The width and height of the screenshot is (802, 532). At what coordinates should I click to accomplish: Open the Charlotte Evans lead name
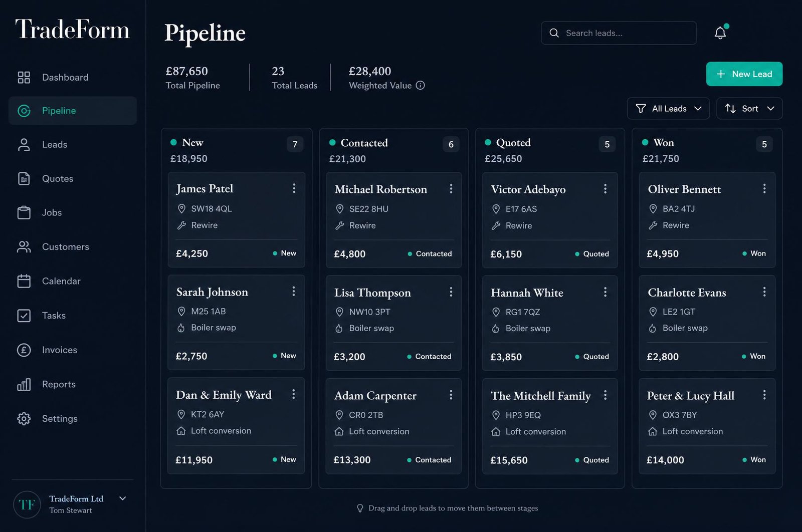click(687, 292)
